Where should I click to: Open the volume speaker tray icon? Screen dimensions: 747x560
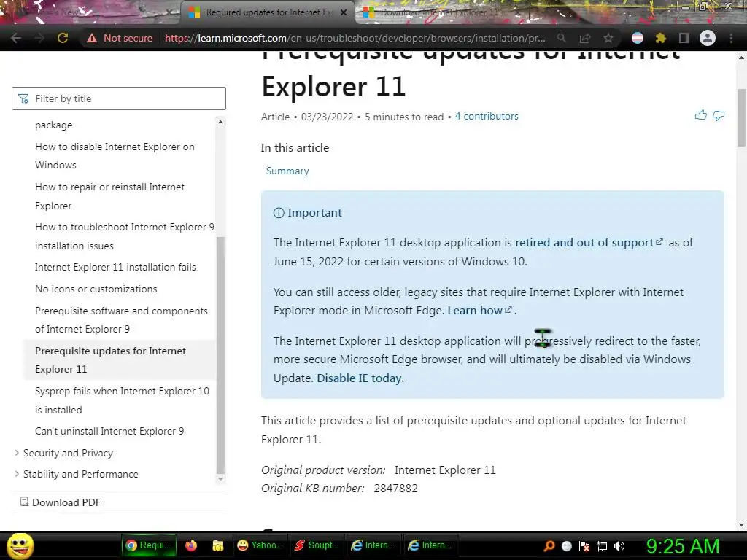pyautogui.click(x=619, y=546)
